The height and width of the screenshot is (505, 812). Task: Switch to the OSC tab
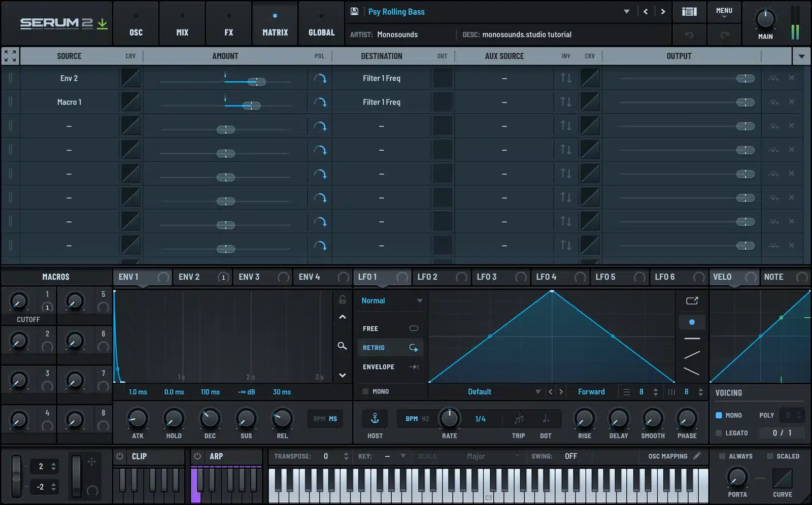coord(136,24)
